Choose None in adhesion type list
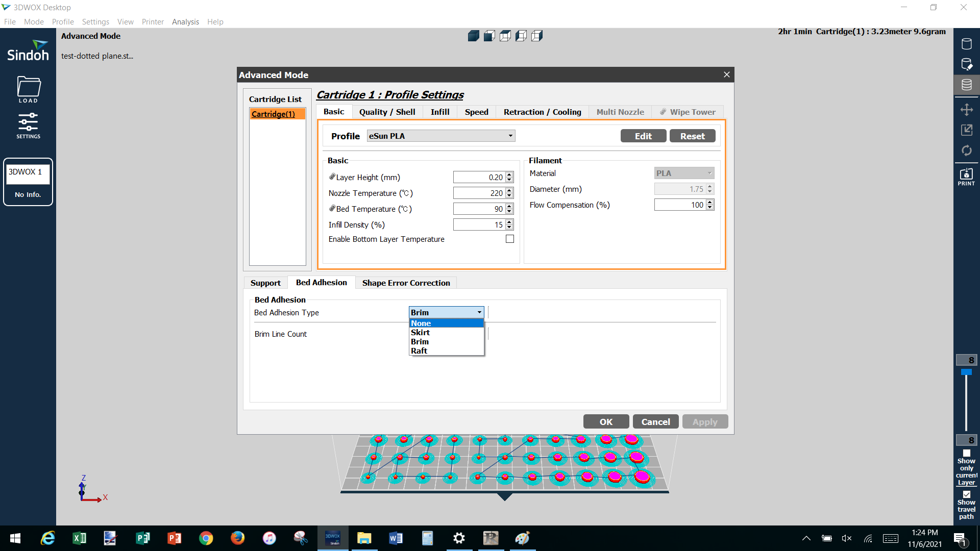Screen dimensions: 980x551 click(x=446, y=323)
